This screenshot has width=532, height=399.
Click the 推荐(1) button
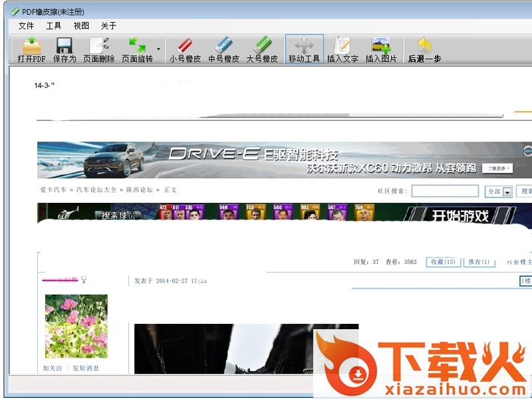pos(479,262)
